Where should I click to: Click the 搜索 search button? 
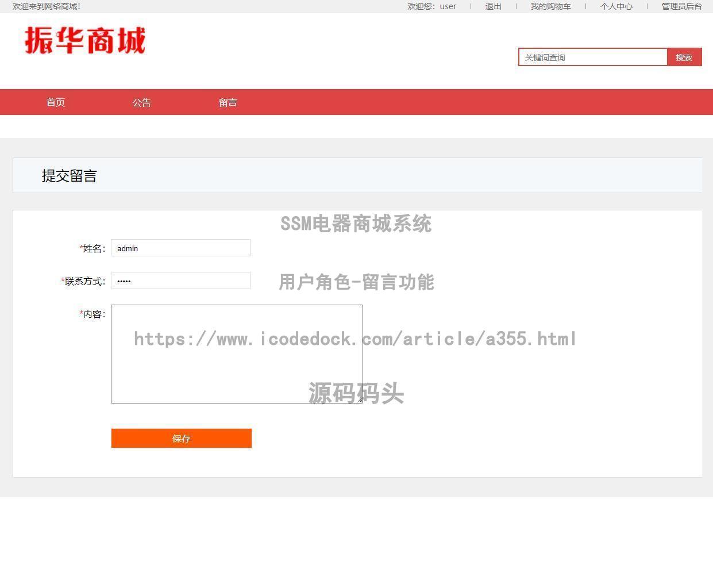(x=684, y=57)
